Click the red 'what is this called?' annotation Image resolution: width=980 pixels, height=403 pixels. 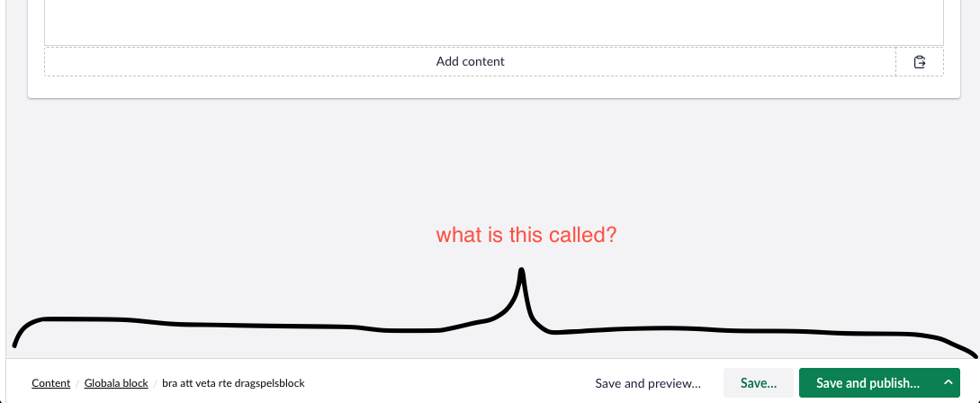[526, 235]
